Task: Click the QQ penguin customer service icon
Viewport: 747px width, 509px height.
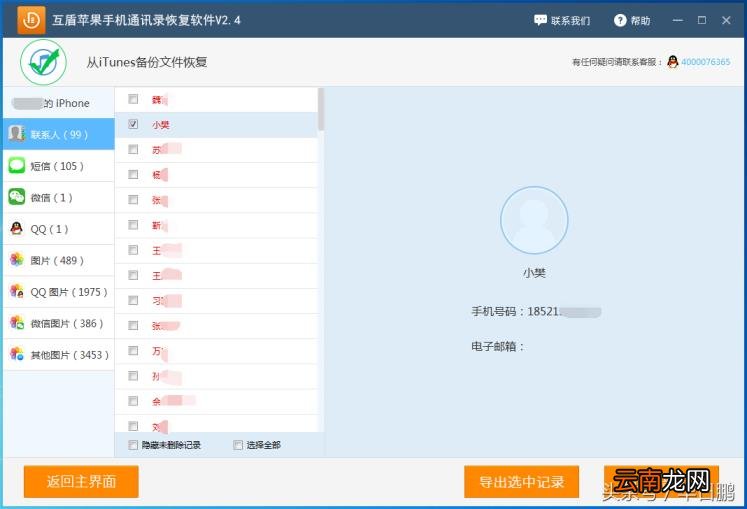Action: click(673, 61)
